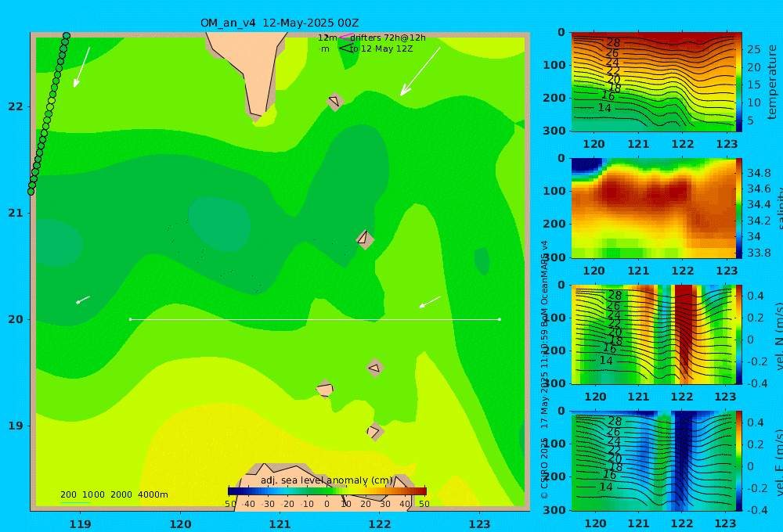The width and height of the screenshot is (783, 532).
Task: Click the black outlined arrow legend marker
Action: (345, 49)
